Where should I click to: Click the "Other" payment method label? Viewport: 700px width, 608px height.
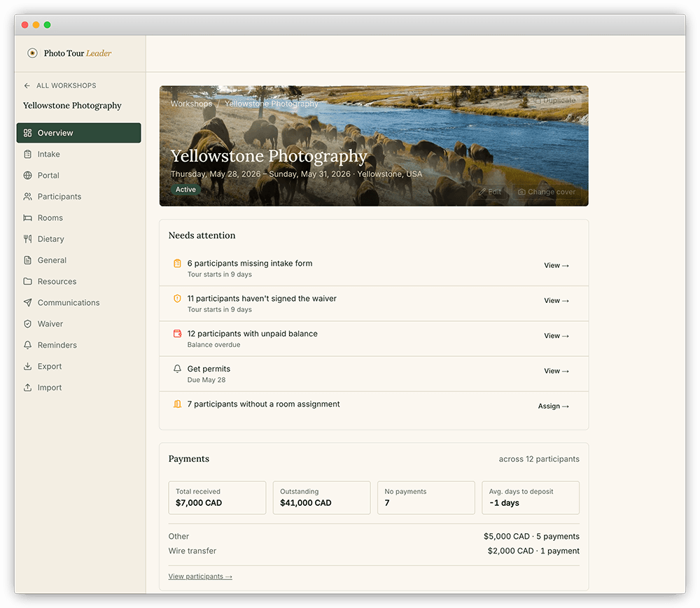pos(178,536)
